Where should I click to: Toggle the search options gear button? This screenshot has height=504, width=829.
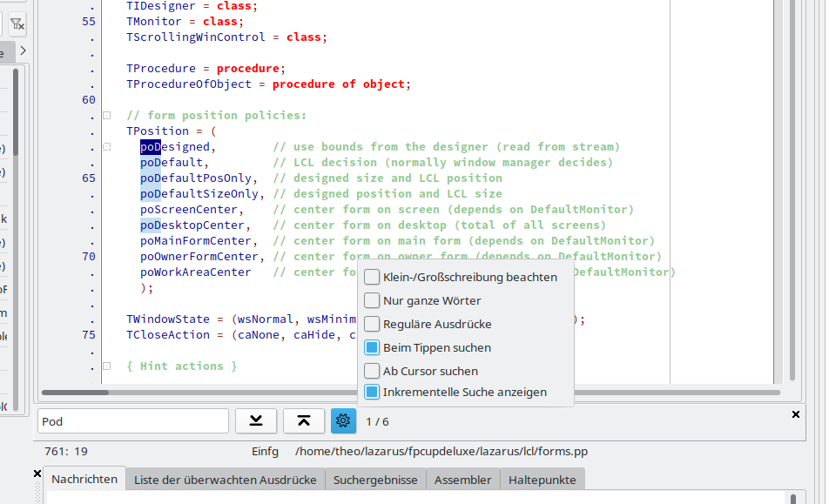pyautogui.click(x=343, y=421)
